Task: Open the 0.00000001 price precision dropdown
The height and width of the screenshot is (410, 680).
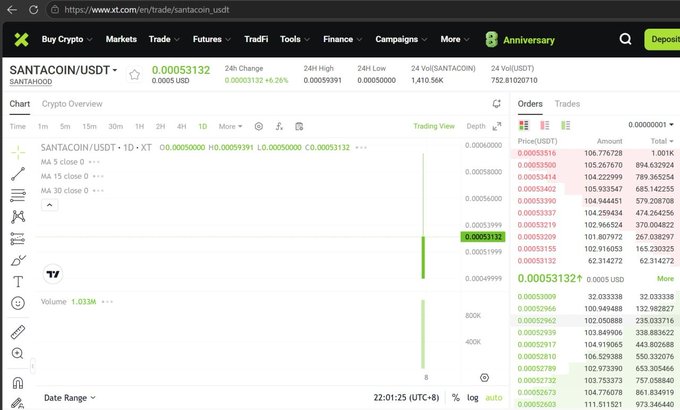Action: (x=651, y=125)
